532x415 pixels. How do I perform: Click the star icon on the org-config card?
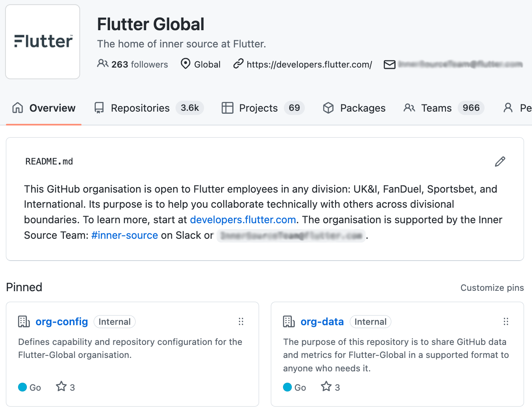tap(61, 386)
